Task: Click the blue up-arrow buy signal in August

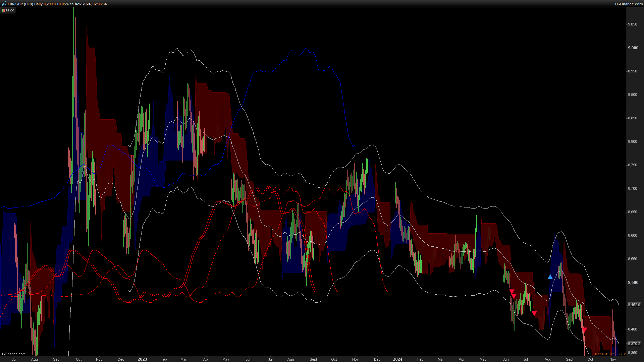Action: (x=550, y=277)
